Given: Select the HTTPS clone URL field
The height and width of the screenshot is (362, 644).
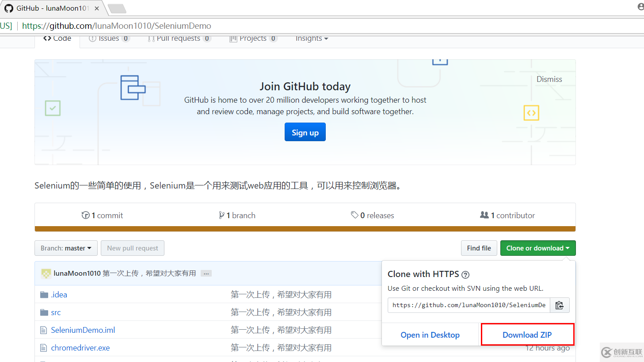Looking at the screenshot, I should tap(469, 305).
